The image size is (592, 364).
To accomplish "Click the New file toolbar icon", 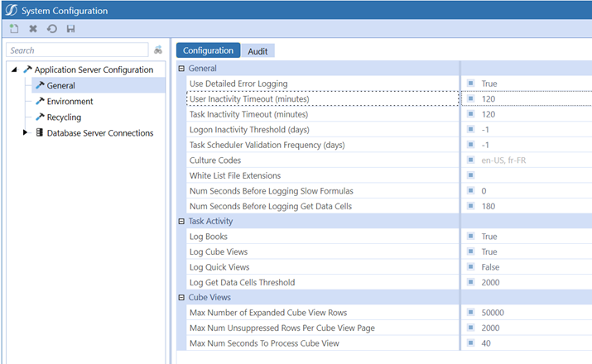I will point(14,29).
